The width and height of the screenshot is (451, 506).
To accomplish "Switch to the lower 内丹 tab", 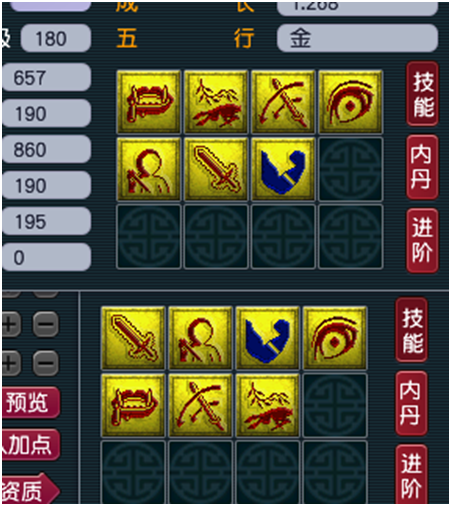I will coord(411,403).
